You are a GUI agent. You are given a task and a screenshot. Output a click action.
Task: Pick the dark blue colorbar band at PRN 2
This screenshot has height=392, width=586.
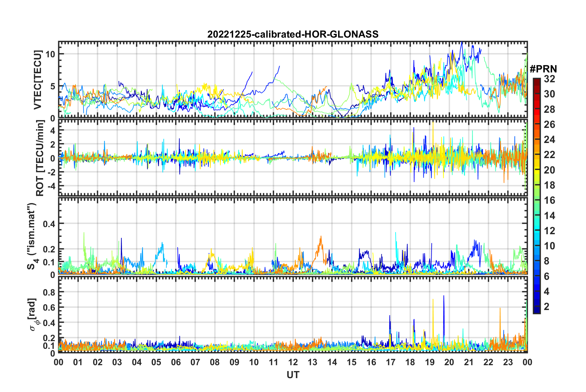click(x=536, y=307)
